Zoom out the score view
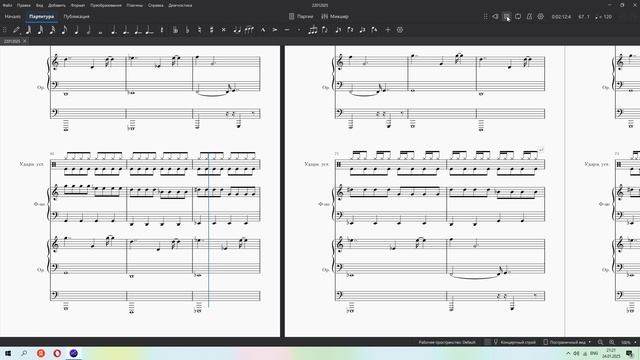Viewport: 640px width, 360px height. pyautogui.click(x=600, y=342)
